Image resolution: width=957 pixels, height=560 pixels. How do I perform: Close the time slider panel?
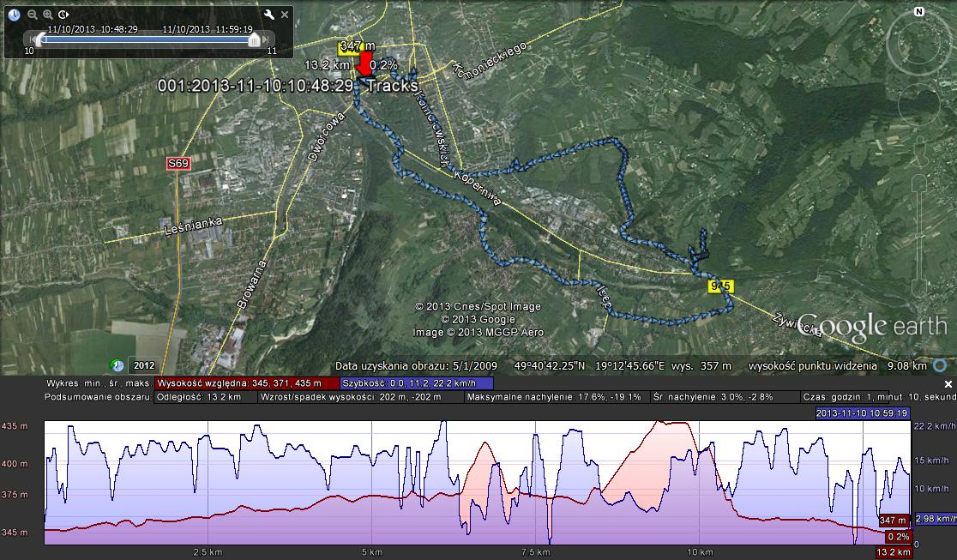point(284,15)
